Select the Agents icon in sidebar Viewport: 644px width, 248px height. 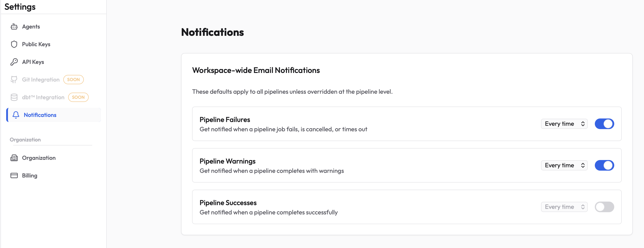[14, 27]
